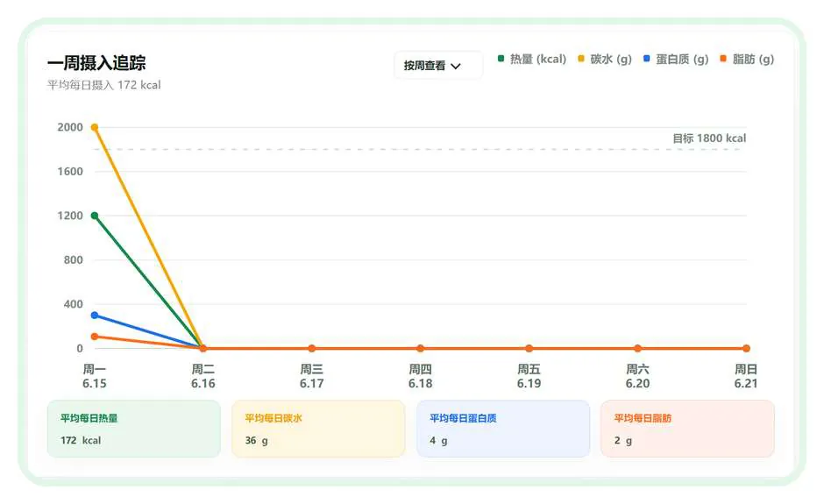Select the green 热量 data point on 周一
The image size is (824, 504).
tap(95, 216)
